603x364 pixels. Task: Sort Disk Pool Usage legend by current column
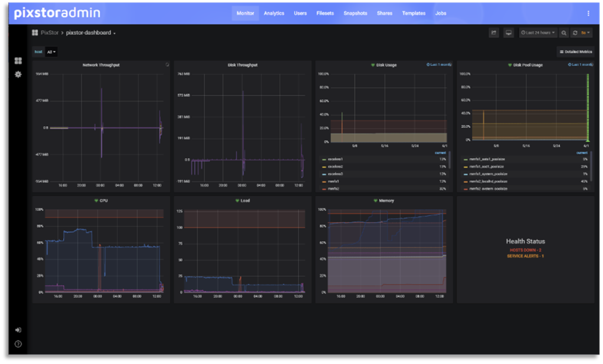click(581, 153)
